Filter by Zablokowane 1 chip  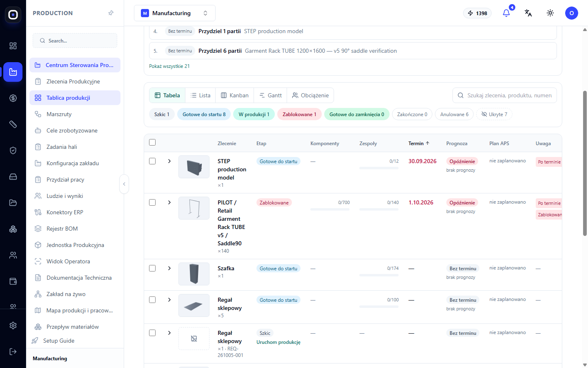[x=299, y=114]
